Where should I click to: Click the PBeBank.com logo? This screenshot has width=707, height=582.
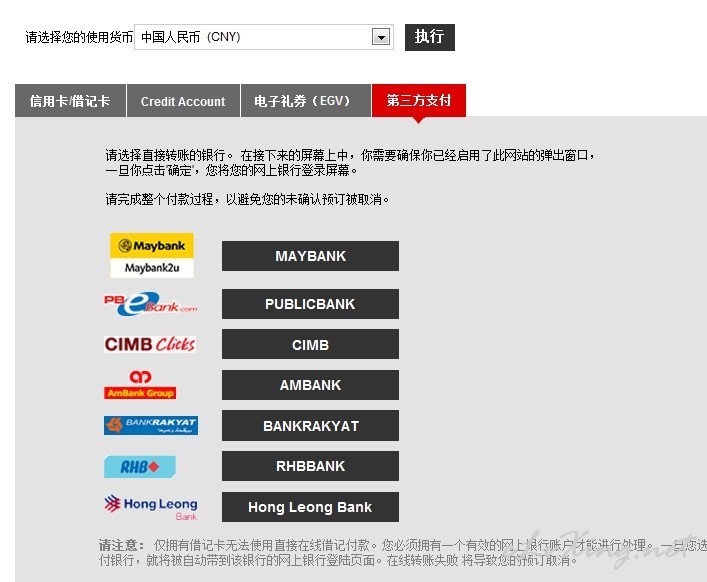pyautogui.click(x=151, y=304)
